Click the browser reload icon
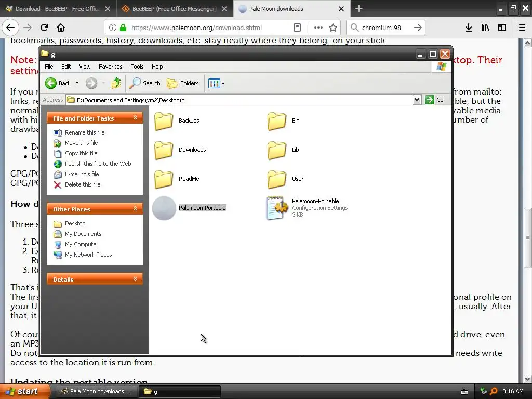532x399 pixels. [x=44, y=28]
